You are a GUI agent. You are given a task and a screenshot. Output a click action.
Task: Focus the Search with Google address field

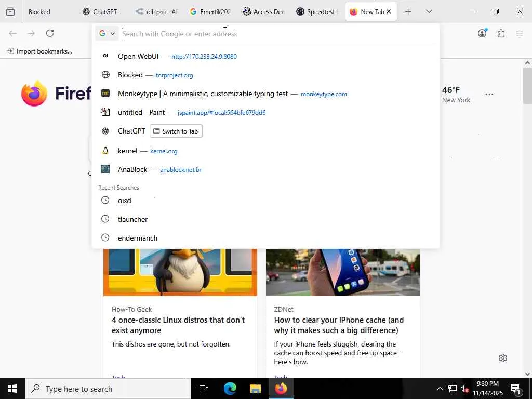coord(277,34)
